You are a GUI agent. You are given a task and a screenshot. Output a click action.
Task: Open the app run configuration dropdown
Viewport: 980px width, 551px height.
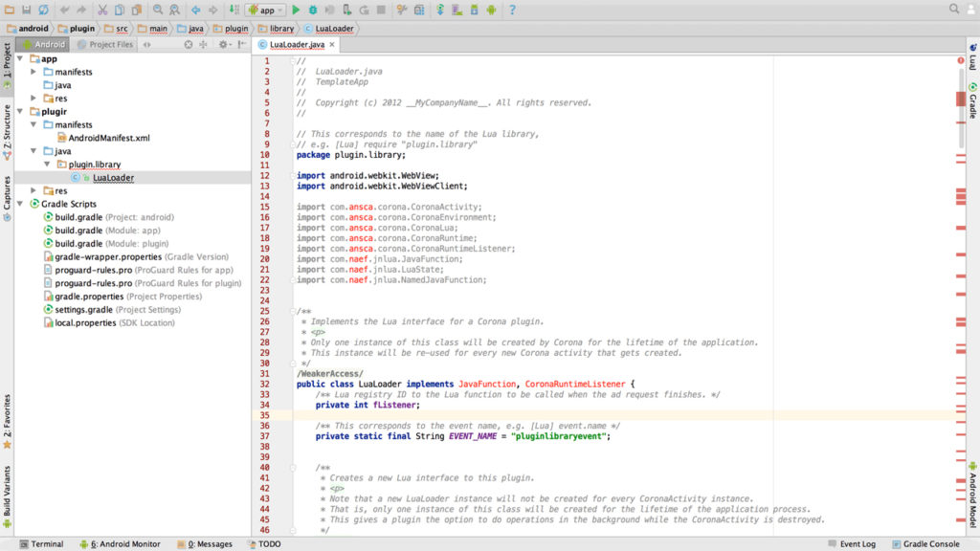265,10
